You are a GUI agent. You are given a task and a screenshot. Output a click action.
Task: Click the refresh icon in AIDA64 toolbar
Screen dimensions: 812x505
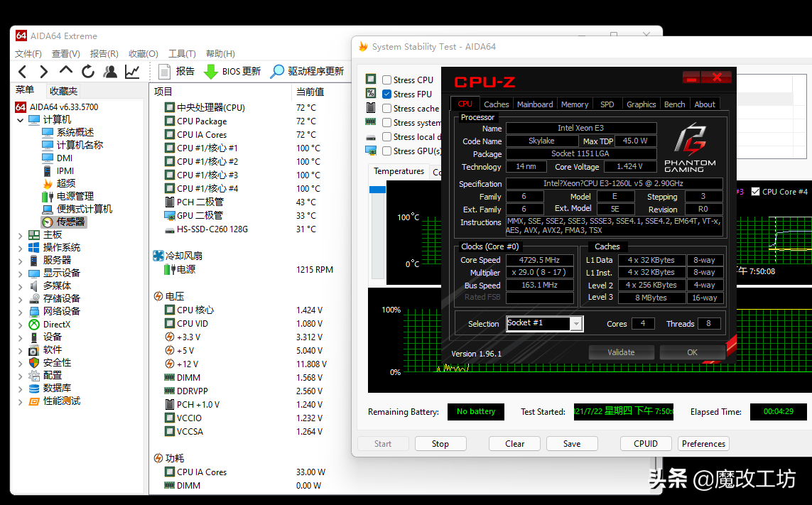click(88, 72)
